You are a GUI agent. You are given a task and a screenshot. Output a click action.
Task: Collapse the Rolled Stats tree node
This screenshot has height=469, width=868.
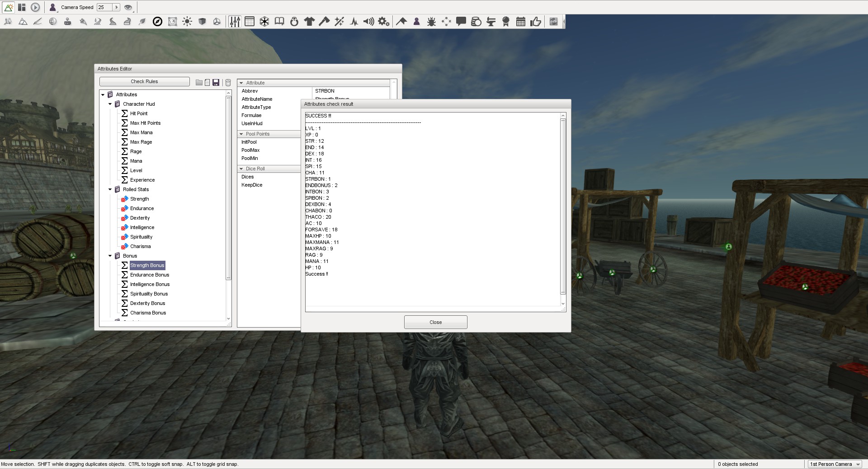point(110,189)
